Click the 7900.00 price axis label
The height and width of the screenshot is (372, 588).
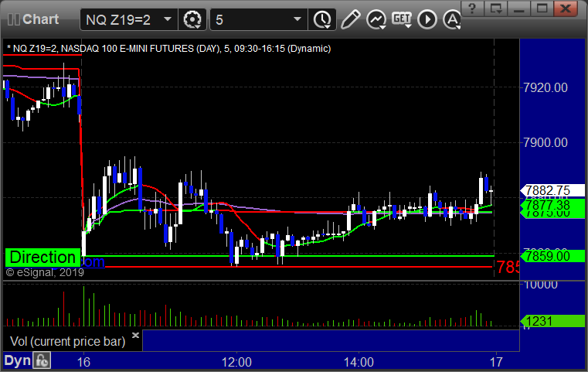point(546,142)
